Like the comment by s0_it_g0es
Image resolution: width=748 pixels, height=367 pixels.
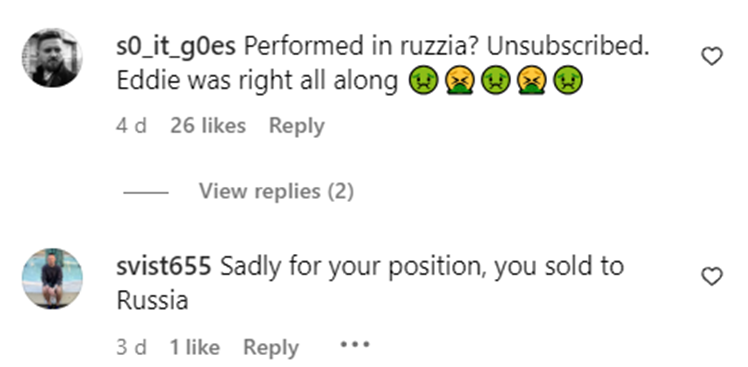point(712,57)
